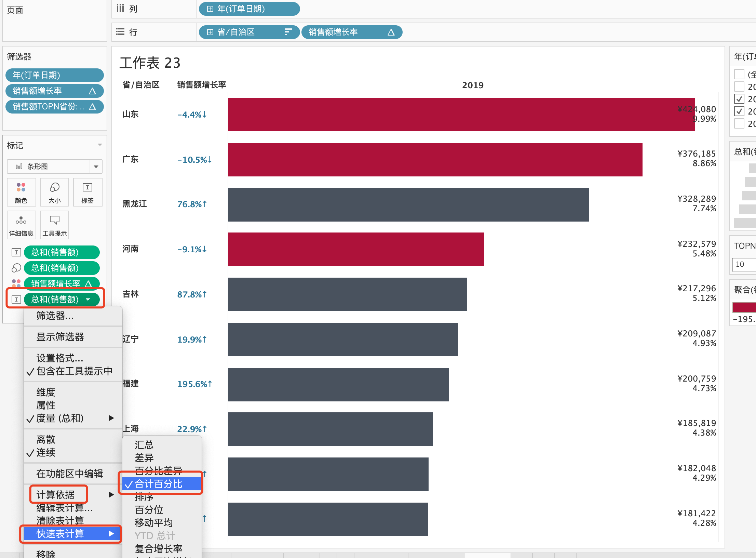
Task: Click 编辑表计算... menu entry
Action: pos(64,508)
